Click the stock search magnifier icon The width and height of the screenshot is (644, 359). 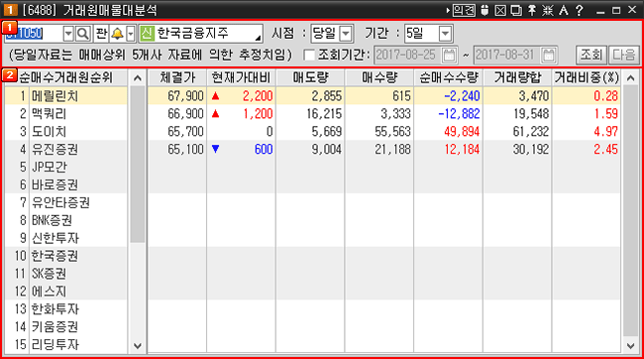[83, 34]
